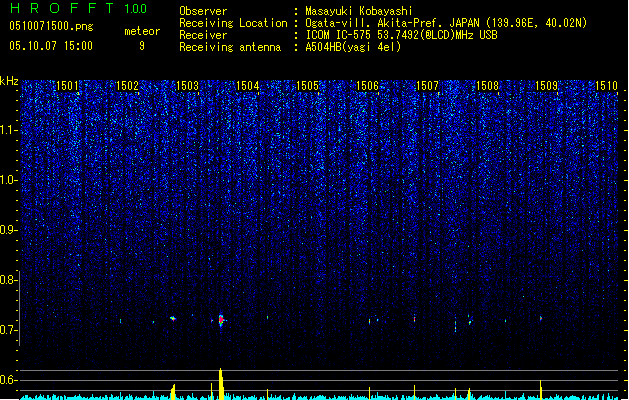Click the strongest red meteor echo near 1503
Screen dimensions: 629x400
221,320
